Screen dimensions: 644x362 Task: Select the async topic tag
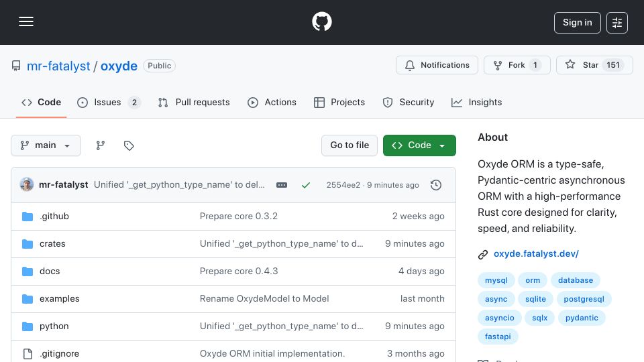tap(496, 299)
